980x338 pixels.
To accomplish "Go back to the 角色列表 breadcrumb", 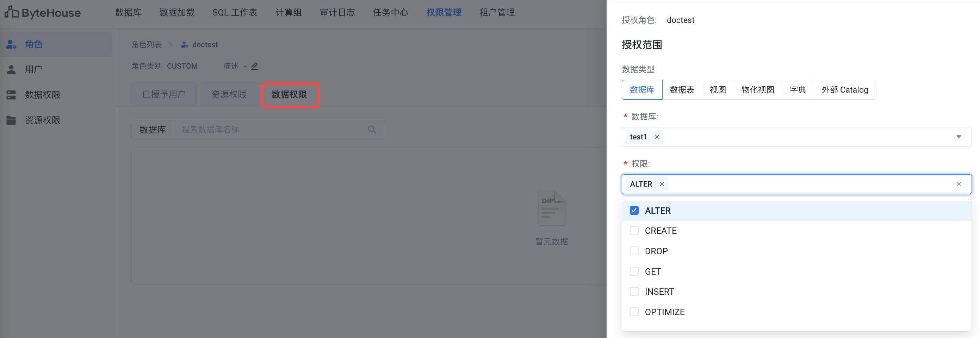I will tap(147, 44).
